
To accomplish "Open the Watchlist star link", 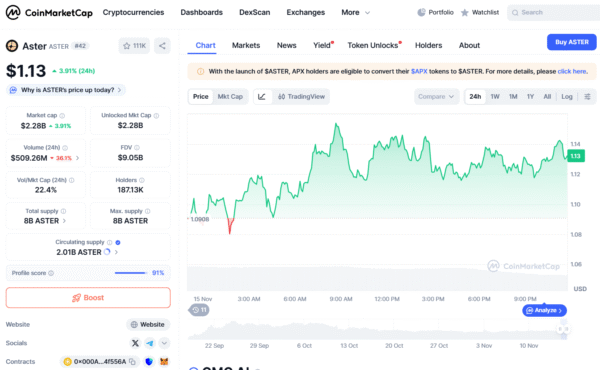I will pyautogui.click(x=480, y=13).
